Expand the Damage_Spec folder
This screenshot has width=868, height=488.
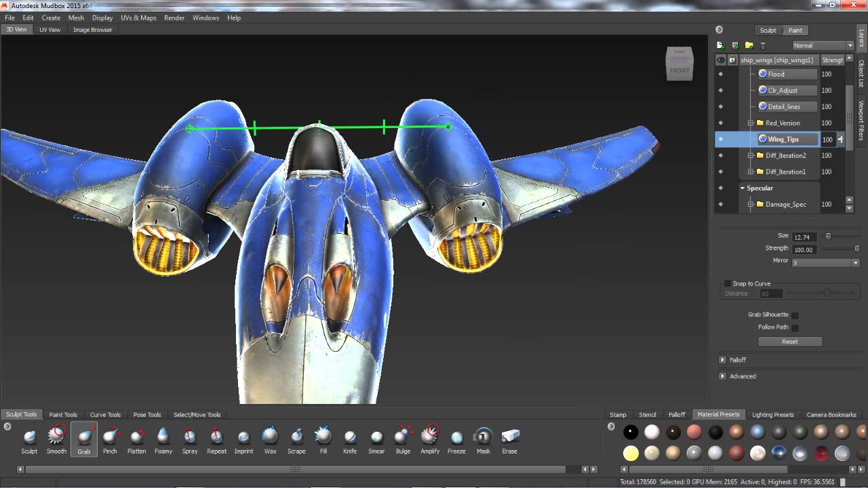coord(751,204)
